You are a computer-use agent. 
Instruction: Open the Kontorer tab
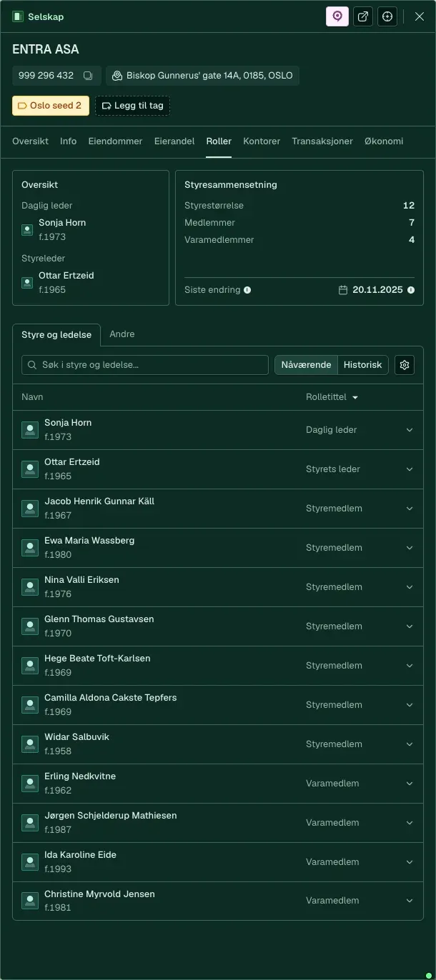(x=262, y=141)
